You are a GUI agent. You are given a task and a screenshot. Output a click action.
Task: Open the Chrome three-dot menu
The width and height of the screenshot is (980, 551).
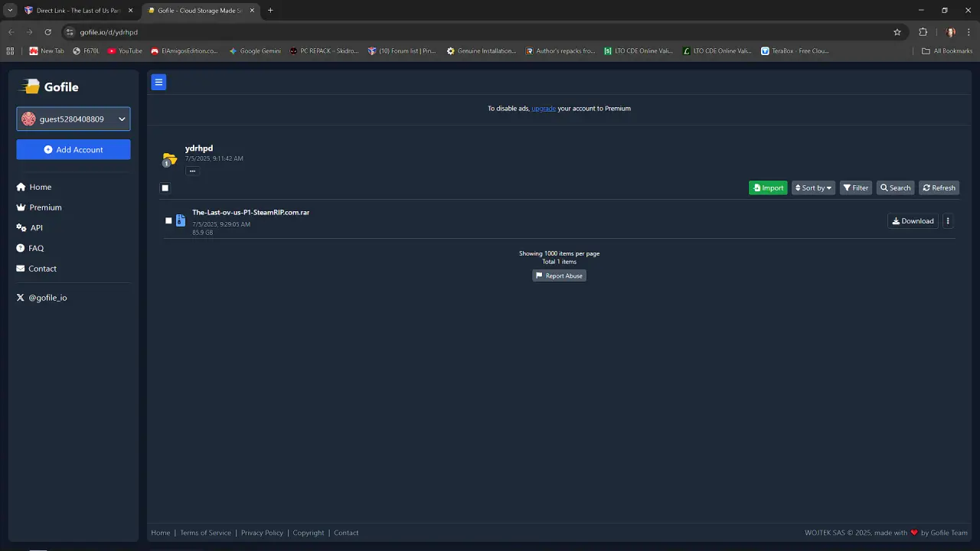click(969, 32)
